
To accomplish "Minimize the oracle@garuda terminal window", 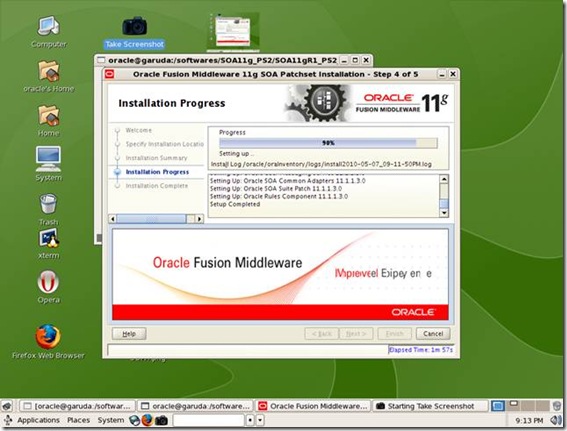I will pyautogui.click(x=344, y=60).
